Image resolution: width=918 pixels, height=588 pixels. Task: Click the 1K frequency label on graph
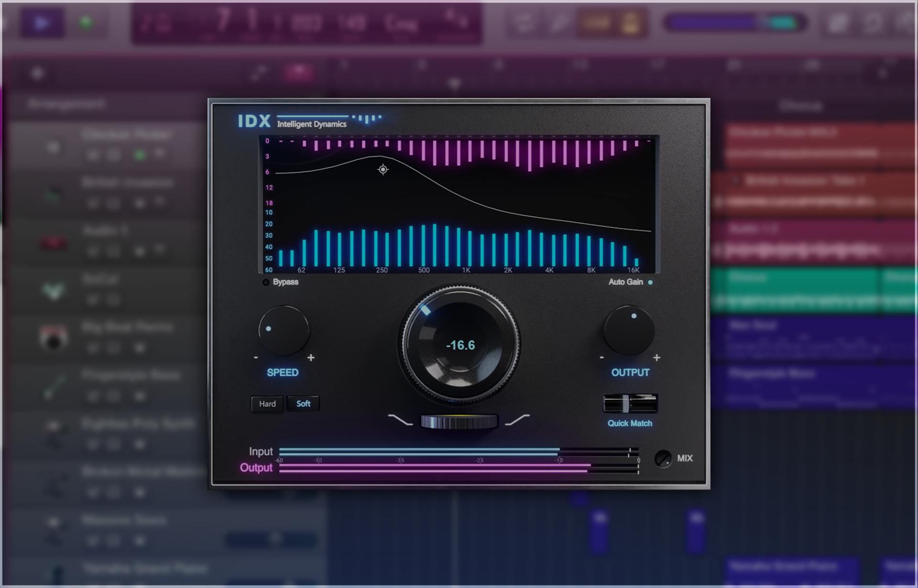[x=466, y=270]
